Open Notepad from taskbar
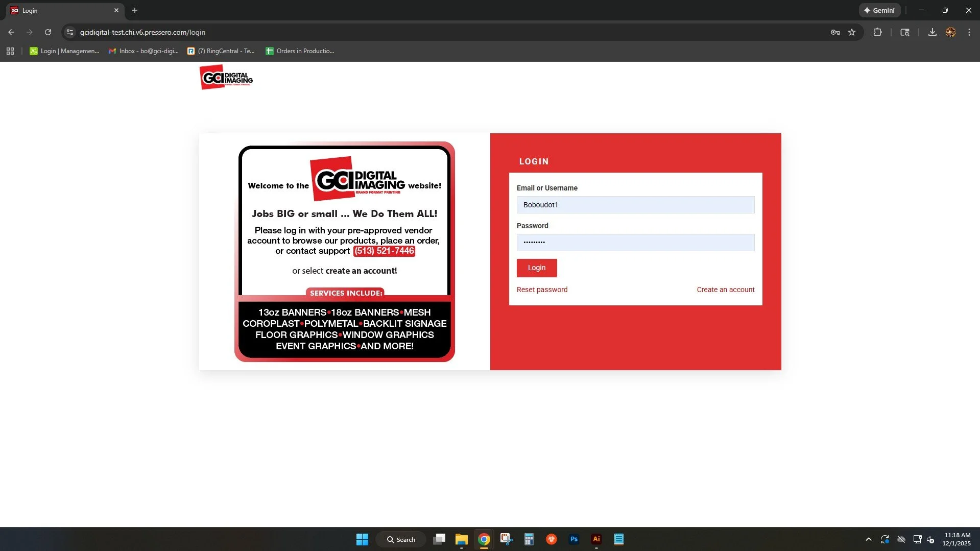Screen dimensions: 980x551 [619, 539]
